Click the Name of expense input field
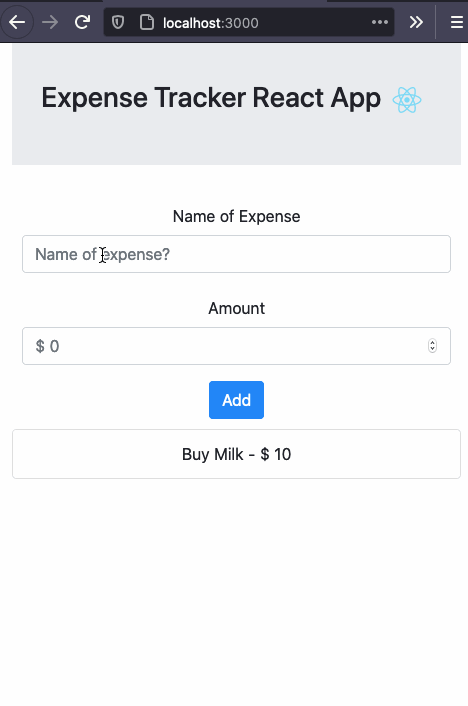This screenshot has width=468, height=706. [x=236, y=254]
